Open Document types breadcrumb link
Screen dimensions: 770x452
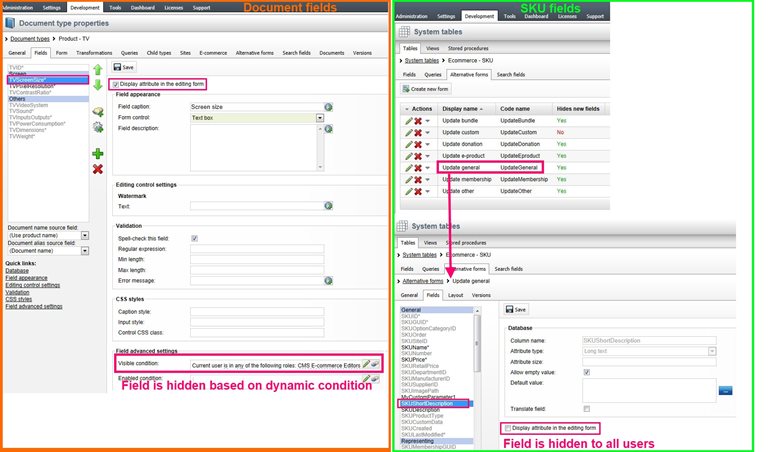30,39
